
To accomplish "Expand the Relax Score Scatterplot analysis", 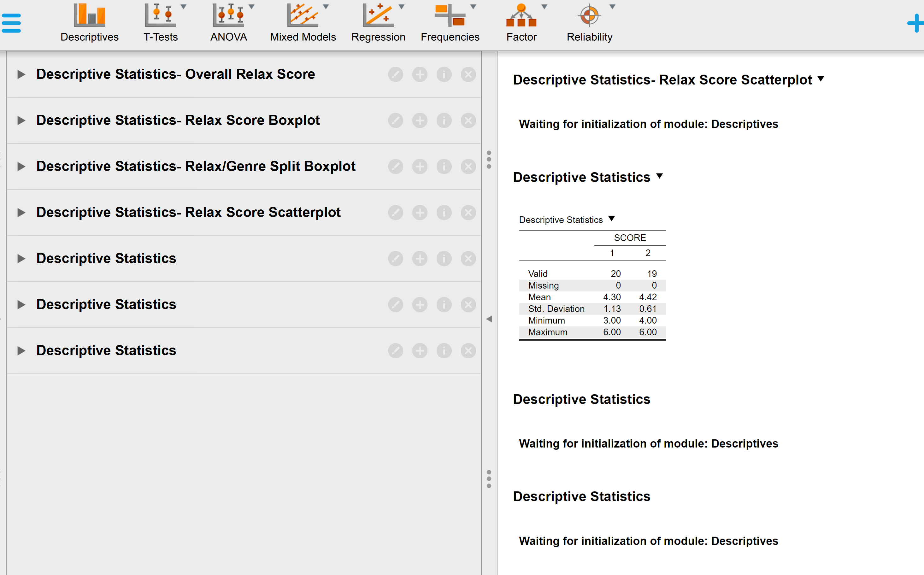I will (x=21, y=213).
